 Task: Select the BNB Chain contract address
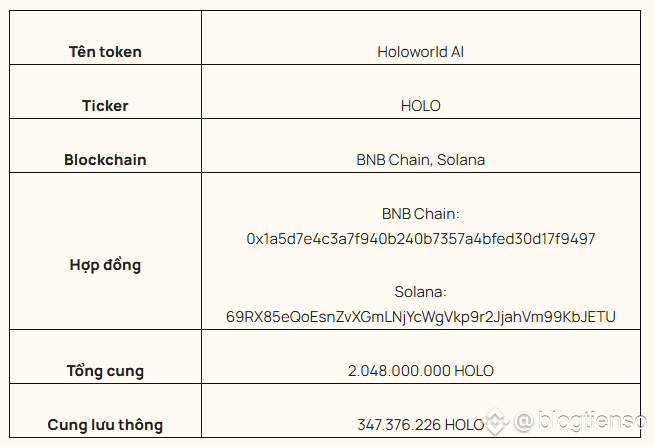(421, 239)
